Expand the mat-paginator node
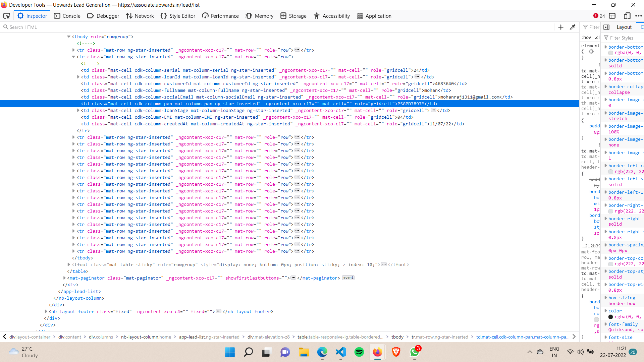Image resolution: width=644 pixels, height=362 pixels. tap(64, 278)
